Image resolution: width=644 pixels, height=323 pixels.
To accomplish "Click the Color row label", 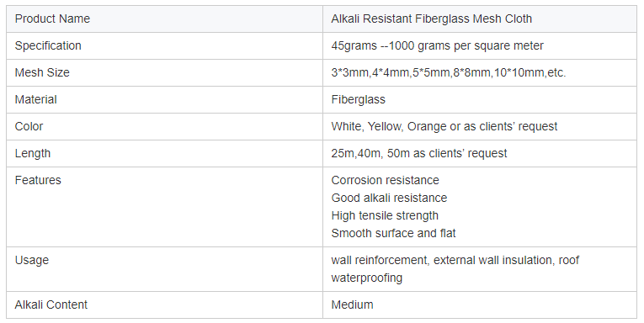I will [x=29, y=126].
